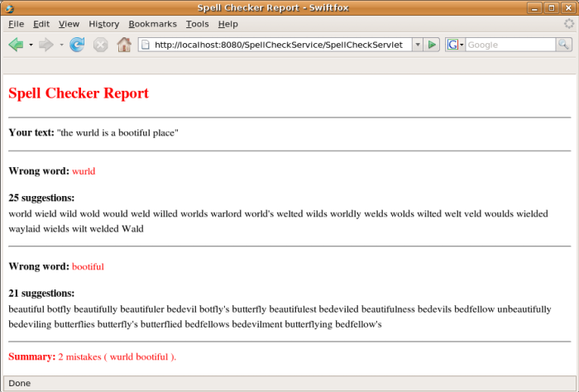Click the grey forward arrow button
The height and width of the screenshot is (392, 579).
click(x=46, y=45)
